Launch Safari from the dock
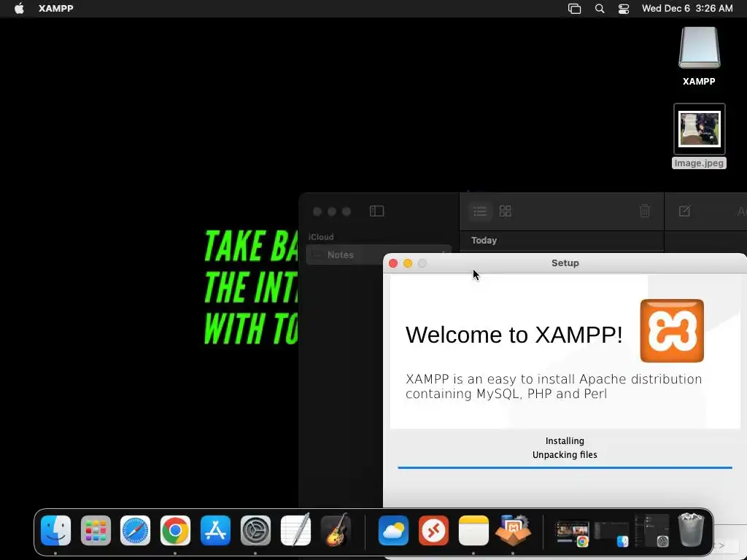747x560 pixels. pos(135,531)
